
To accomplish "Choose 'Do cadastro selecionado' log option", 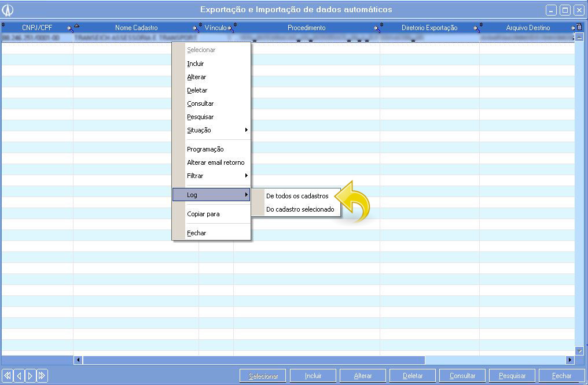I will [300, 209].
